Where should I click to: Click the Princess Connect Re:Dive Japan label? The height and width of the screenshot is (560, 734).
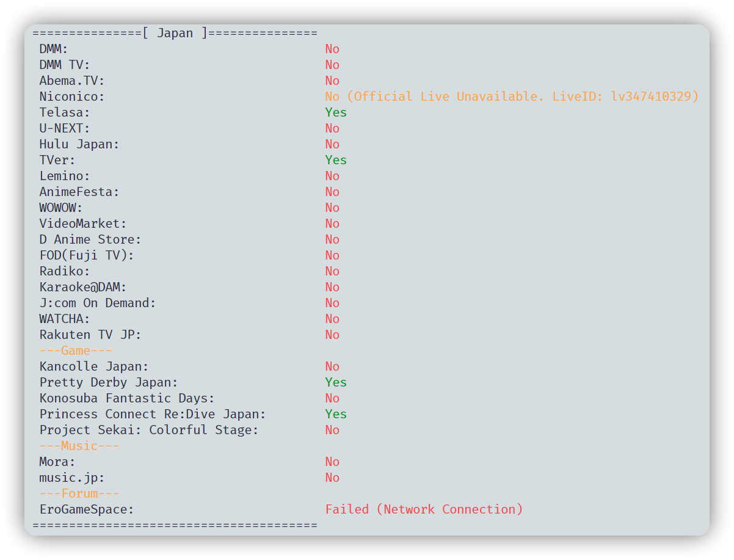(153, 414)
